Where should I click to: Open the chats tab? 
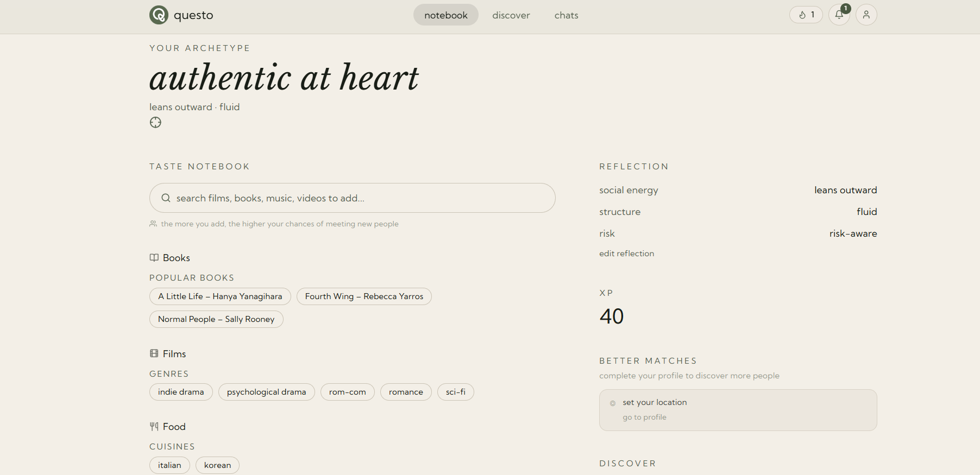(x=566, y=15)
